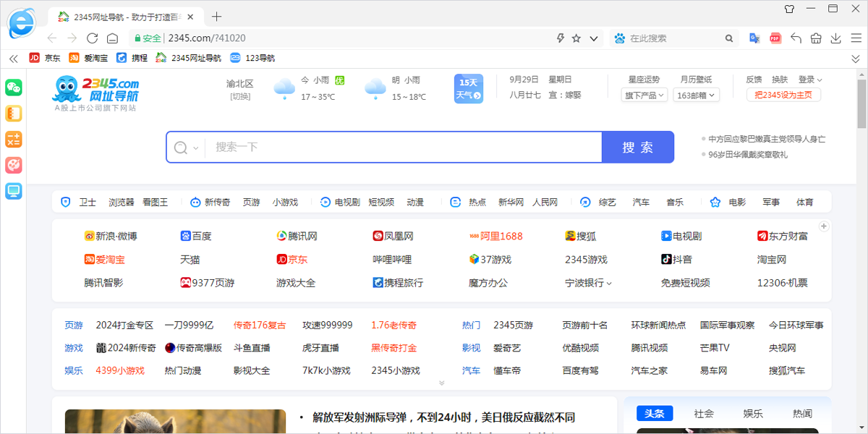Open the notes tool in the sidebar
Viewport: 868px width, 434px height.
click(13, 113)
